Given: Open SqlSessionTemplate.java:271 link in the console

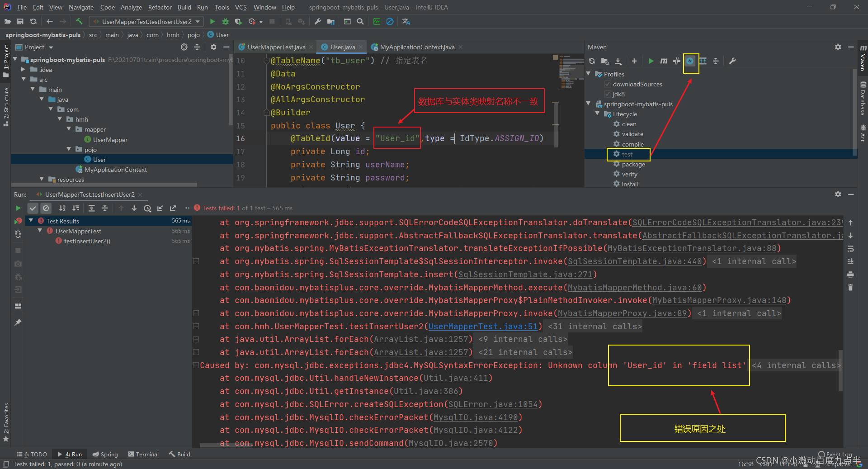Looking at the screenshot, I should tap(525, 275).
